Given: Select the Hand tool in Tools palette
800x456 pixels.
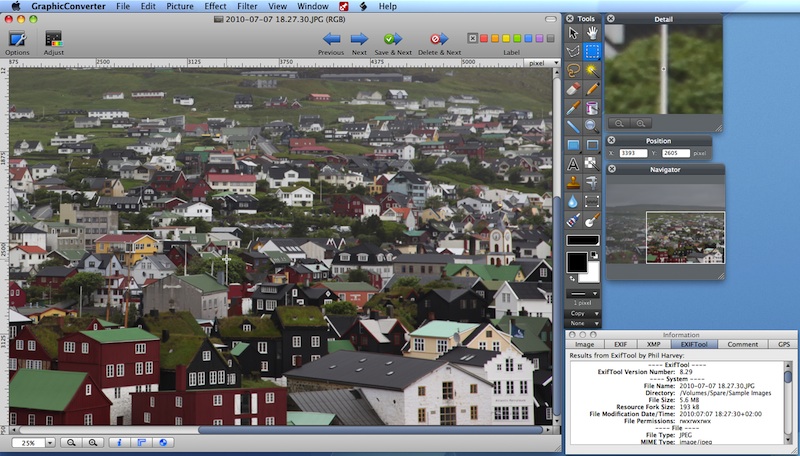Looking at the screenshot, I should pyautogui.click(x=592, y=31).
